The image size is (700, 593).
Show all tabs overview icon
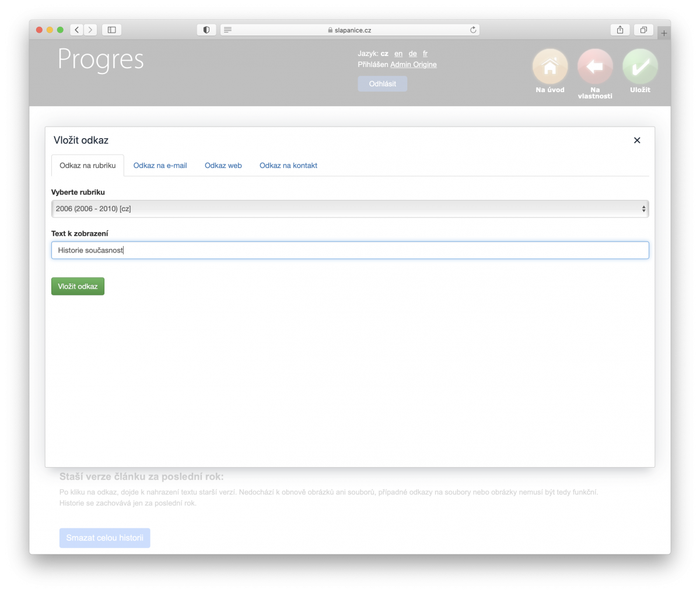click(x=643, y=30)
